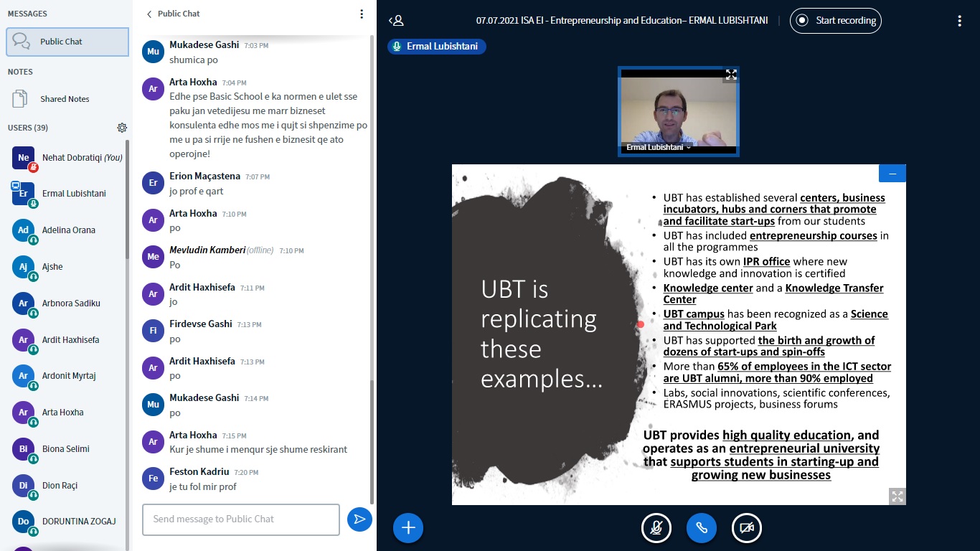Screen dimensions: 980x551
Task: Toggle the user list panel visibility
Action: coord(396,21)
